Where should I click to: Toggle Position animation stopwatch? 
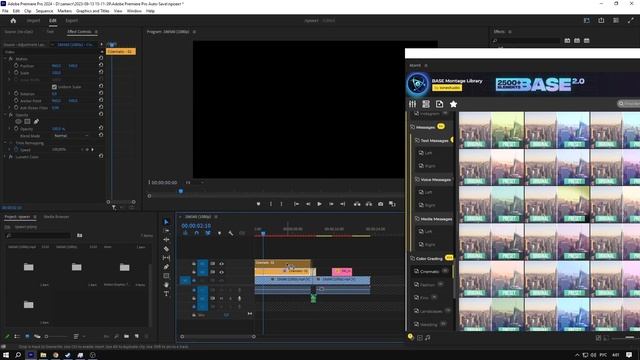[16, 66]
